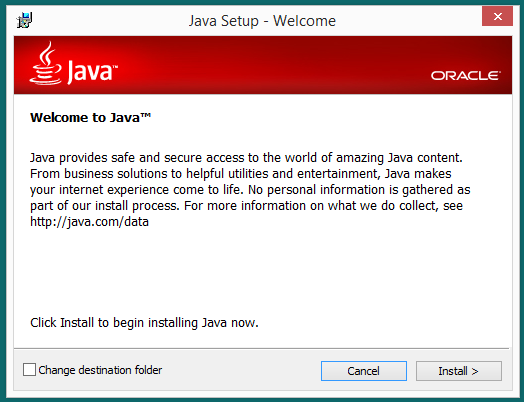
Task: Click the "For more information" sentence
Action: (323, 206)
